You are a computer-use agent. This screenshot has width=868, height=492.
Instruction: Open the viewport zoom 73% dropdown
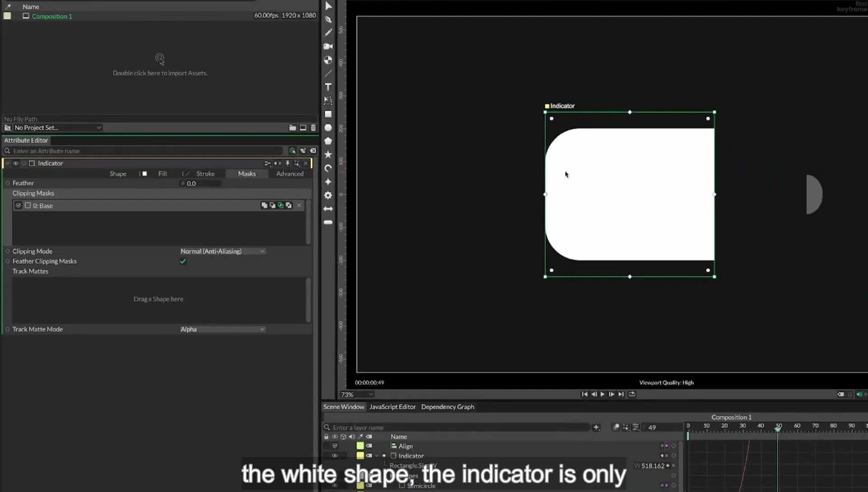coord(357,394)
